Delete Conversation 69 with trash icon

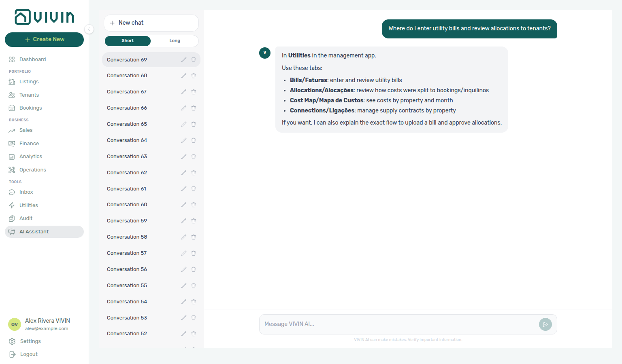(194, 60)
